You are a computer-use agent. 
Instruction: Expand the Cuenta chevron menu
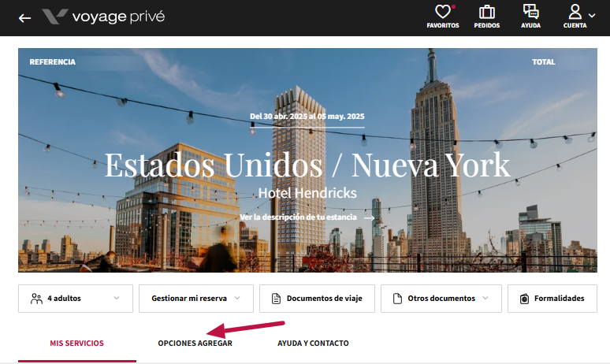pyautogui.click(x=592, y=16)
